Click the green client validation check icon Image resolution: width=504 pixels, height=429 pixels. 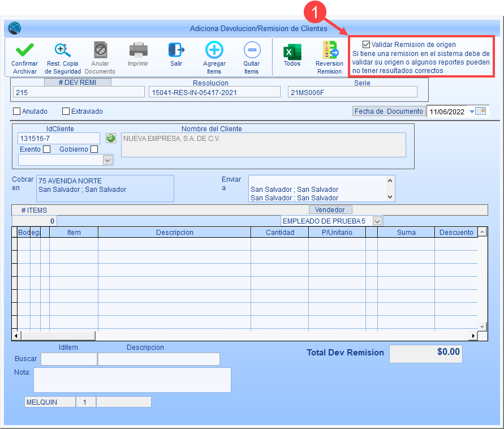[x=111, y=139]
